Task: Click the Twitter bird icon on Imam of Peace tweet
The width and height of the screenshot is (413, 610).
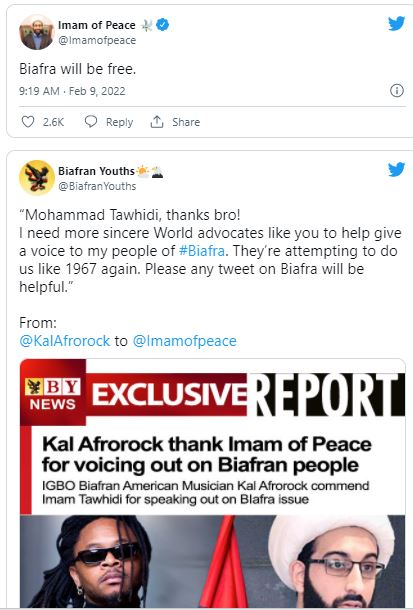Action: click(396, 24)
